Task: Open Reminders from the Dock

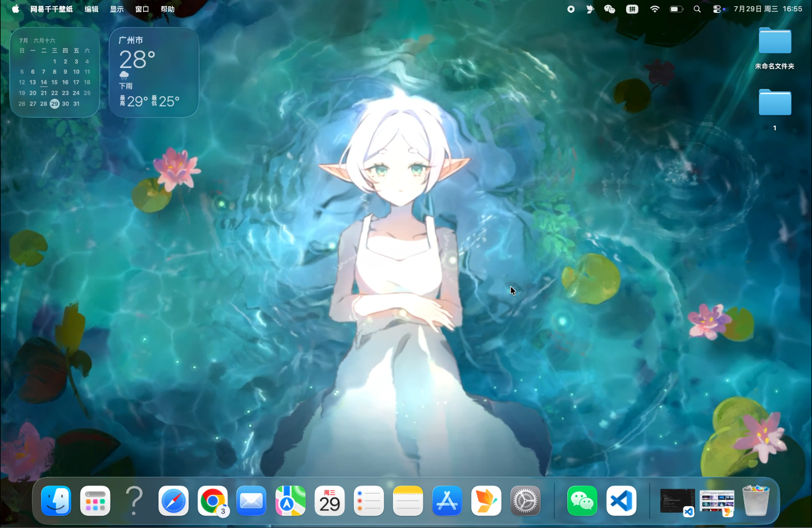Action: [369, 500]
